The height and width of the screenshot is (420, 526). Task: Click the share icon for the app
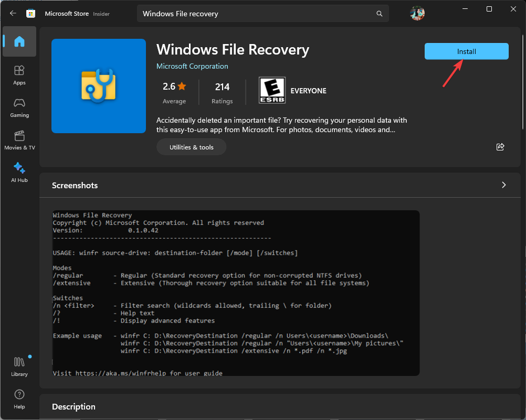(x=500, y=147)
